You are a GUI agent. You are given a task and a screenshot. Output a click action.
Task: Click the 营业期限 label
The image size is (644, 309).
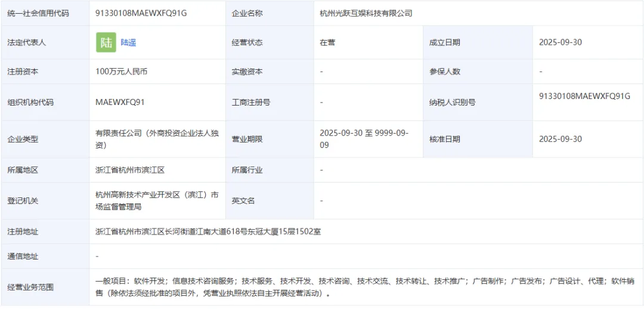click(247, 139)
